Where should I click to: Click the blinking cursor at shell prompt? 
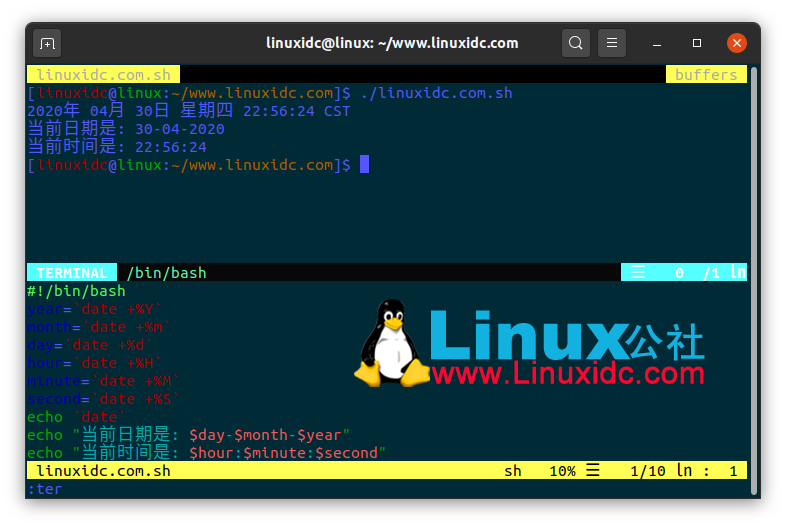(x=364, y=164)
